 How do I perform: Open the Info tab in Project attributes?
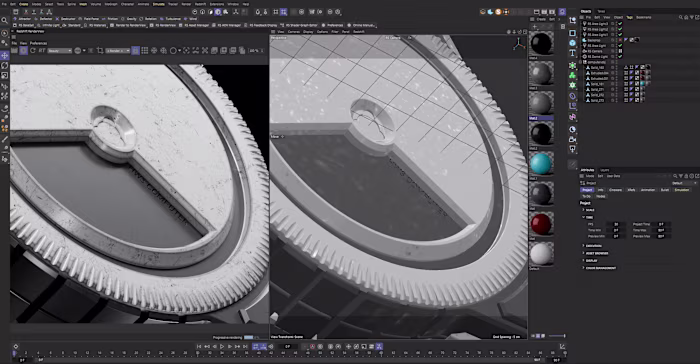coord(600,190)
